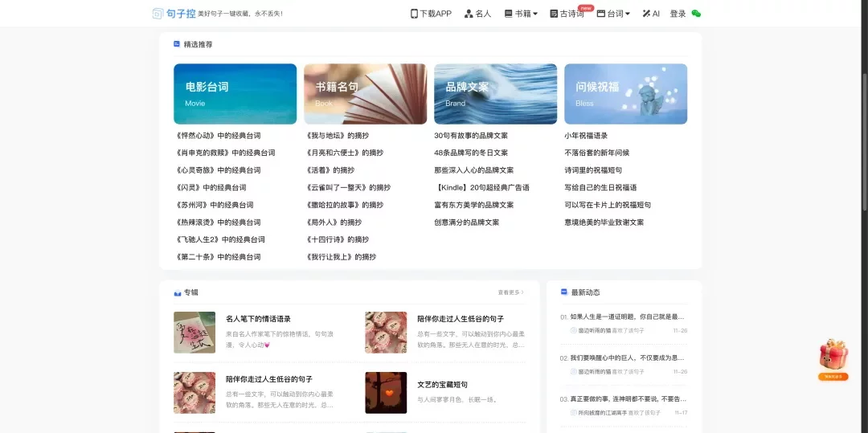Image resolution: width=868 pixels, height=433 pixels.
Task: Open the 创意满分的品牌文案 link
Action: [467, 223]
